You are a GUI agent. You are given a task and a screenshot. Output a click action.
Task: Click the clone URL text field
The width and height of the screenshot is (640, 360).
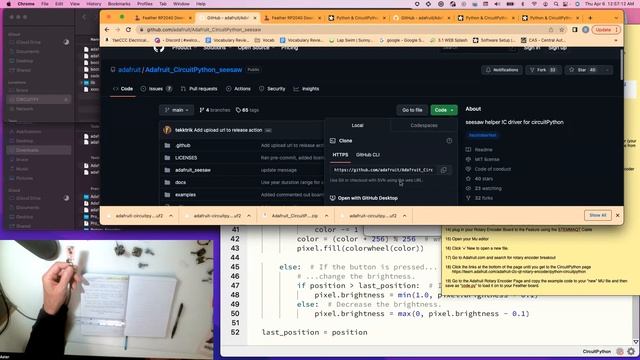pos(384,170)
